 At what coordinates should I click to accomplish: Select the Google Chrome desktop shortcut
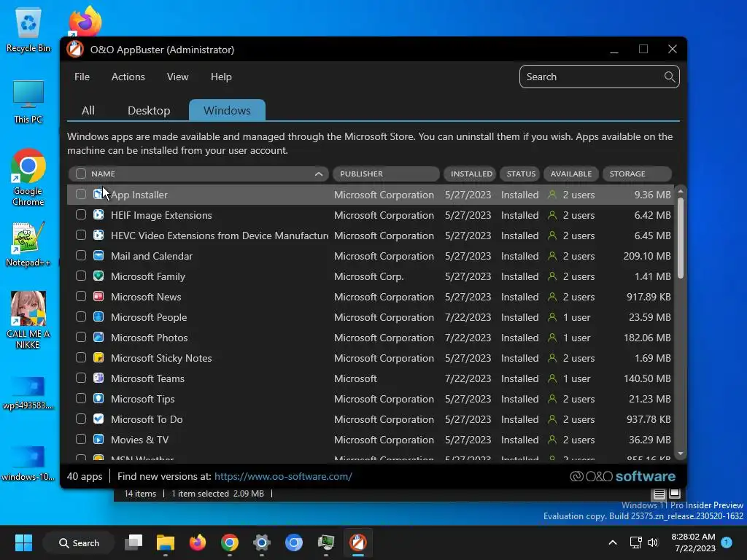(x=28, y=178)
